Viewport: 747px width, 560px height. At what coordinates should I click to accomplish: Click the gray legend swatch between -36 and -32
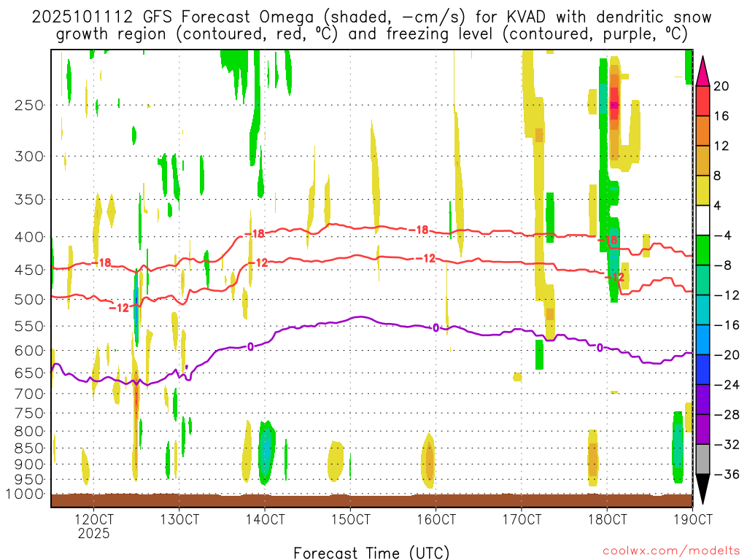coord(703,459)
